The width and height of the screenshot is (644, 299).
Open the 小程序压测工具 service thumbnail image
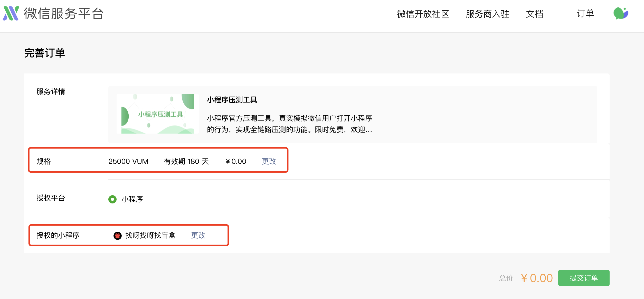coord(158,114)
